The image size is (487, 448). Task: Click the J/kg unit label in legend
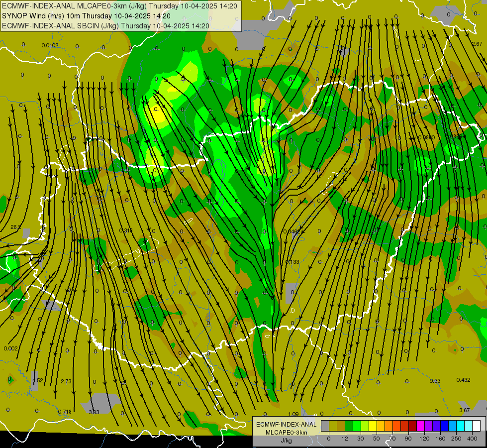(286, 441)
